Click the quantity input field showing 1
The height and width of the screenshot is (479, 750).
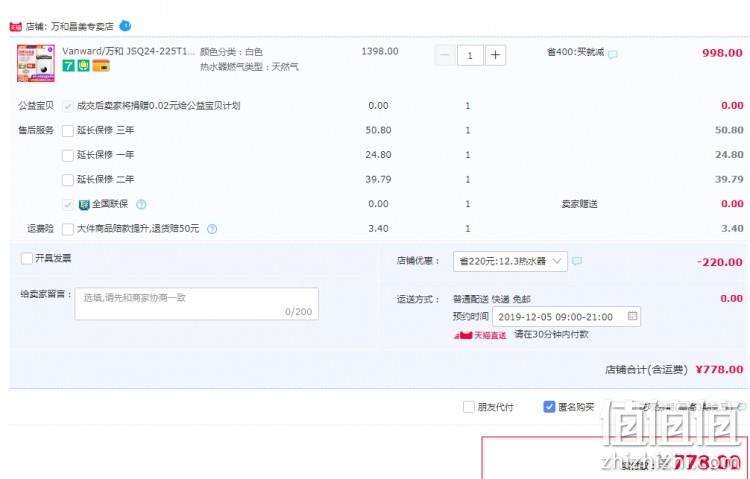(x=470, y=55)
